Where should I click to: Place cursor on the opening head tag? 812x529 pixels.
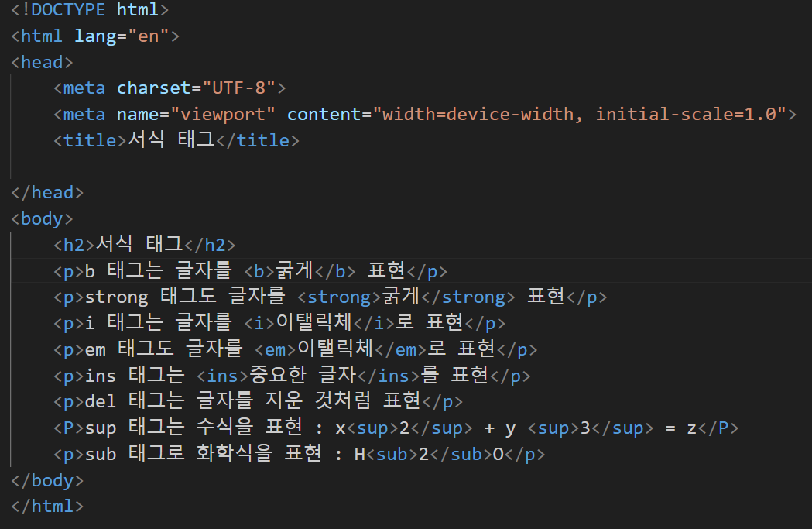point(42,62)
